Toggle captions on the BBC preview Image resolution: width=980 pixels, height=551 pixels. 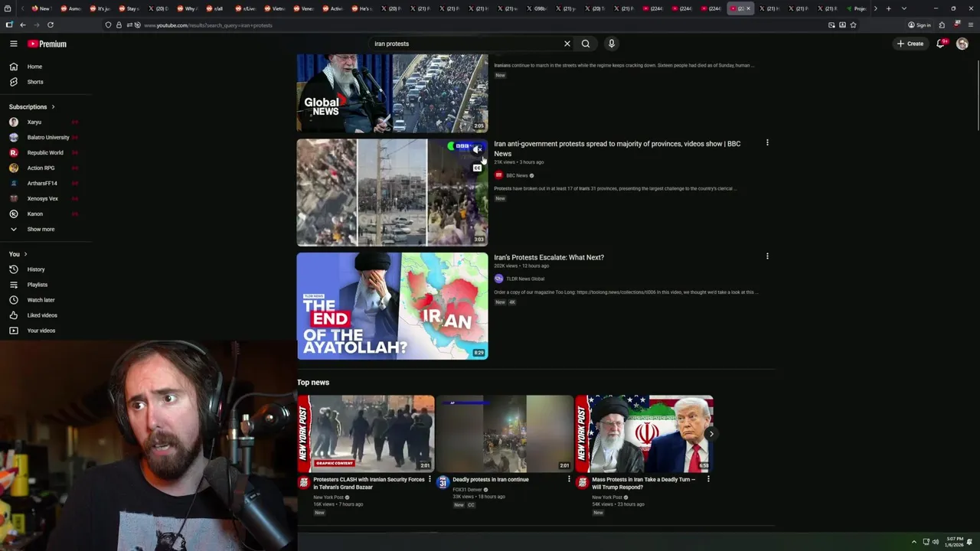click(x=477, y=168)
